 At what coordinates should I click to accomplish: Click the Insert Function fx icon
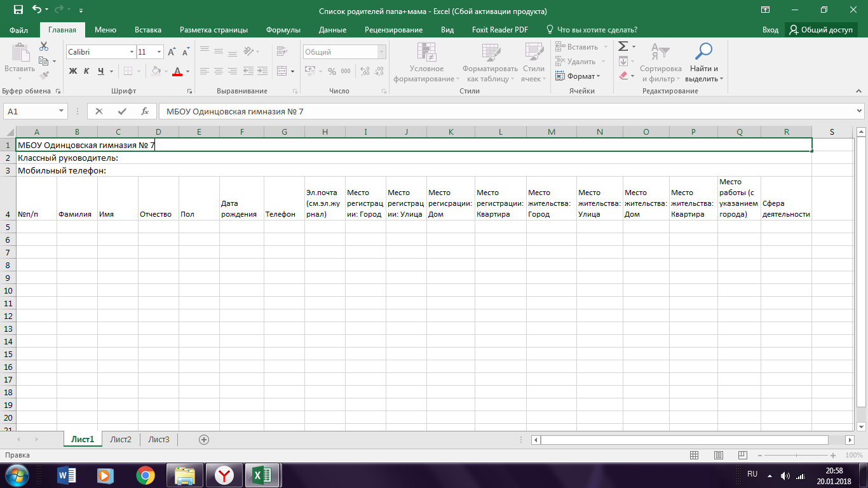coord(144,111)
